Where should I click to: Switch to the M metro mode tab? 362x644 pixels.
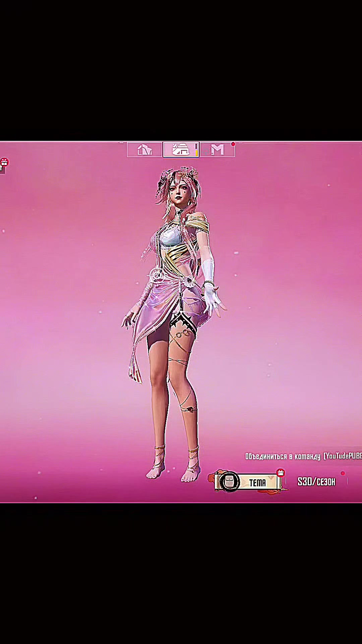[217, 150]
